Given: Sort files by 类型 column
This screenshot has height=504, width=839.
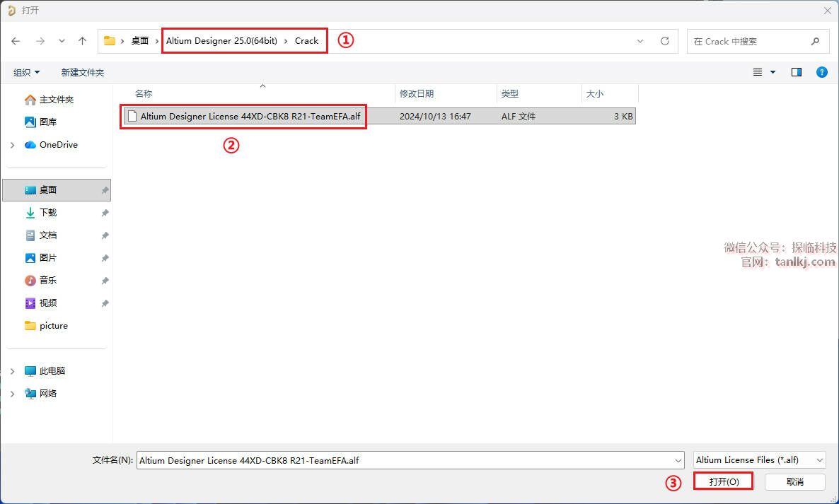Looking at the screenshot, I should click(509, 93).
